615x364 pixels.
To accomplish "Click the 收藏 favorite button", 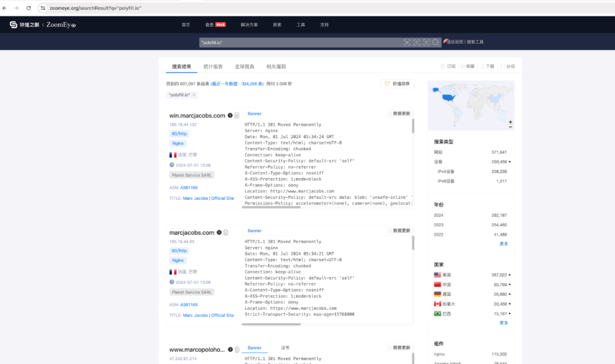I will [x=468, y=66].
